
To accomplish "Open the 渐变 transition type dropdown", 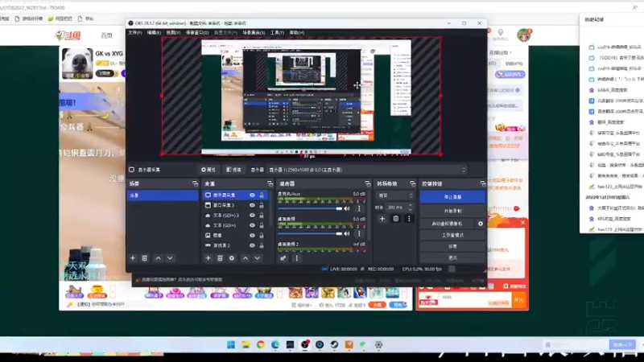I will pos(394,195).
